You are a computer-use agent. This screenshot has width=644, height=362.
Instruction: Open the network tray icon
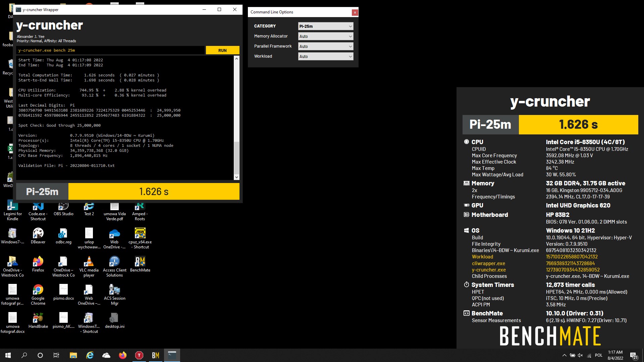(x=589, y=355)
